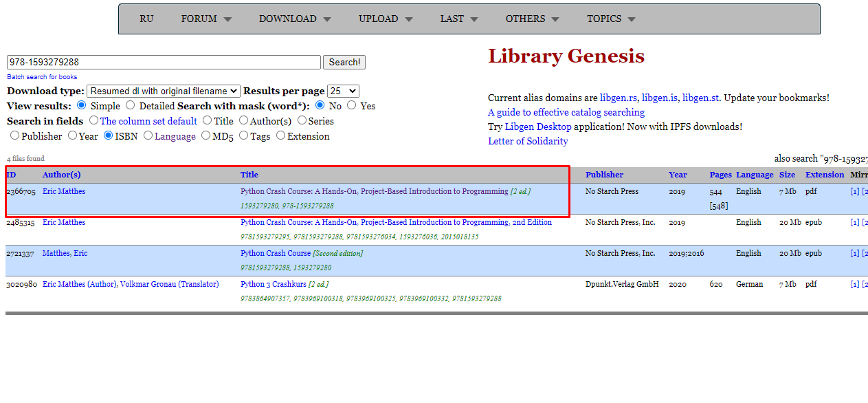Select the Extension search field radio
This screenshot has height=403, width=868.
280,135
